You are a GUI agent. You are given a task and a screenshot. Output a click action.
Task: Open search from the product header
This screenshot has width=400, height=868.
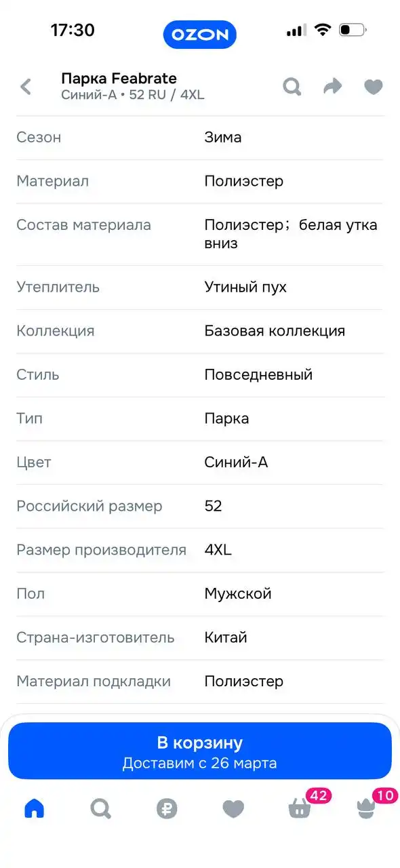292,87
